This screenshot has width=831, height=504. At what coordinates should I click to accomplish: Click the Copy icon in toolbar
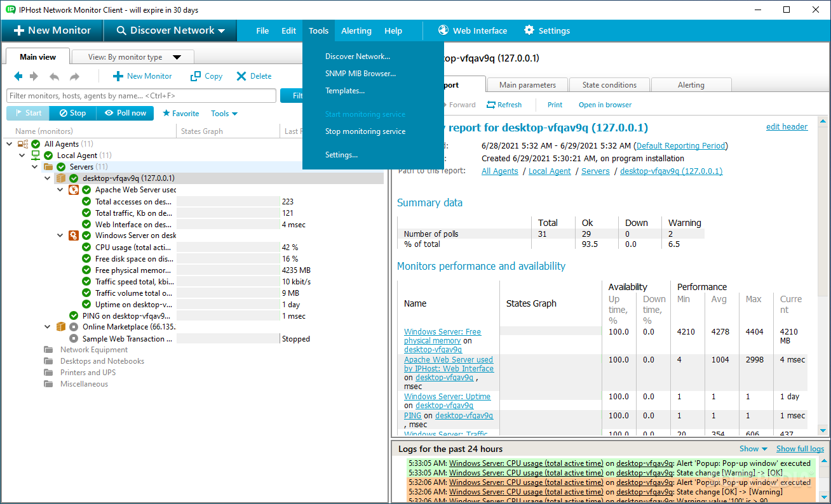point(196,76)
